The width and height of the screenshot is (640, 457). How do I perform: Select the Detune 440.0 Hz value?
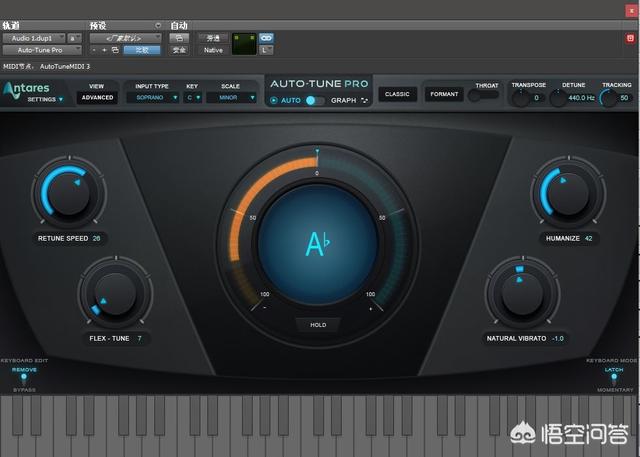[x=581, y=98]
